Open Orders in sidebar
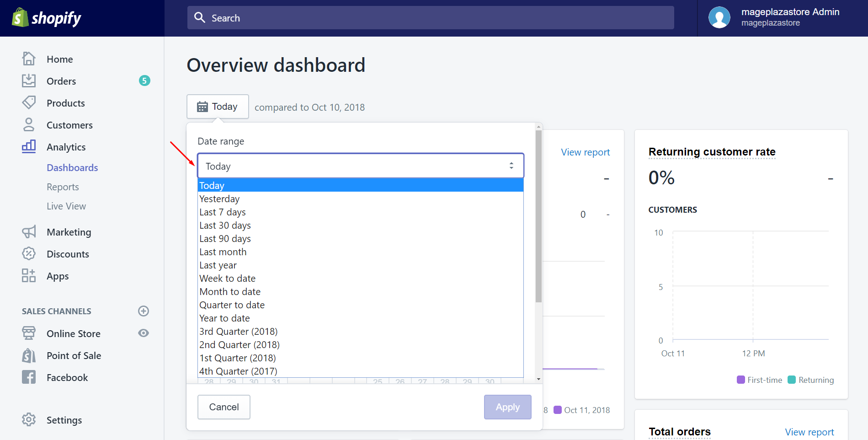 61,81
